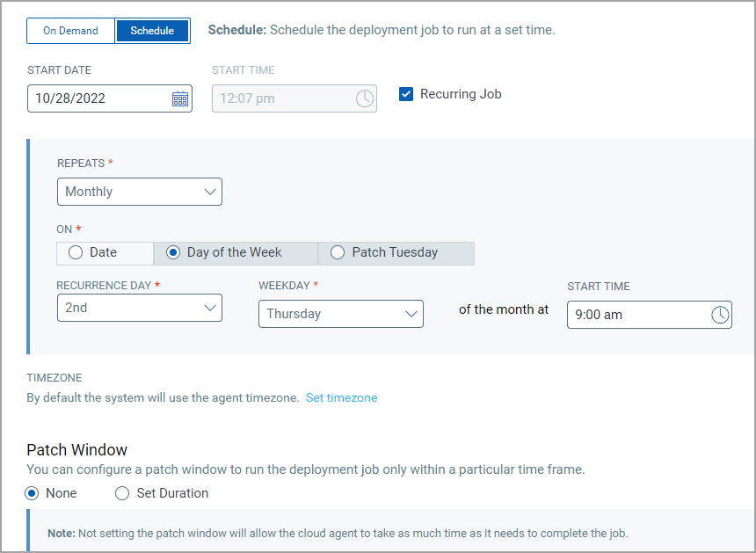The height and width of the screenshot is (553, 756).
Task: Open the clock picker beside 12:07 pm
Action: point(365,98)
